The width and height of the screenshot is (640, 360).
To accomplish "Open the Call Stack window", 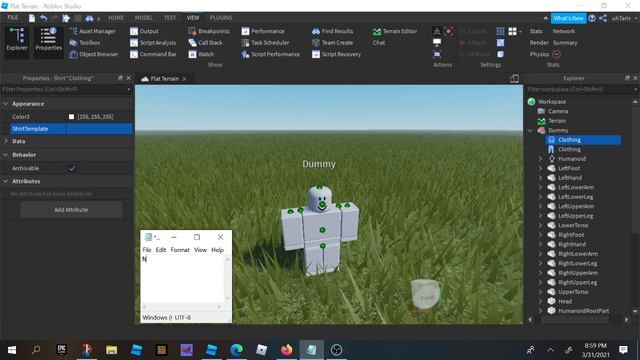I will point(206,42).
